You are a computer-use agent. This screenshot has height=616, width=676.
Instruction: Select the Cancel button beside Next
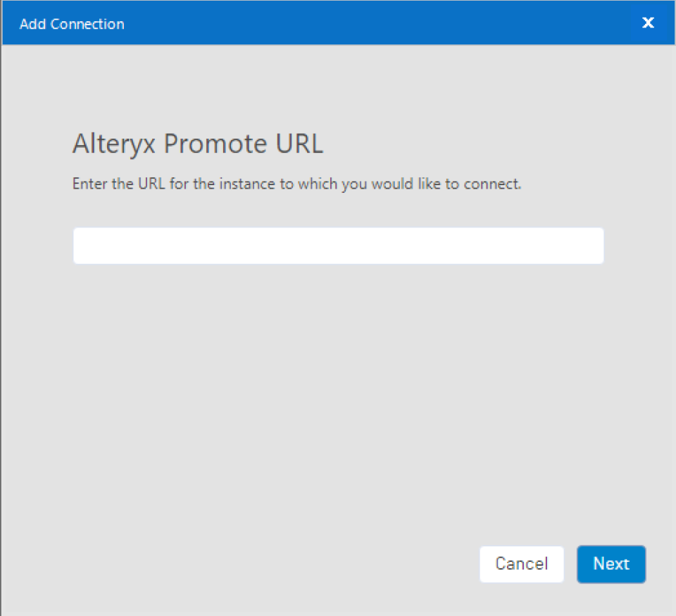[522, 565]
